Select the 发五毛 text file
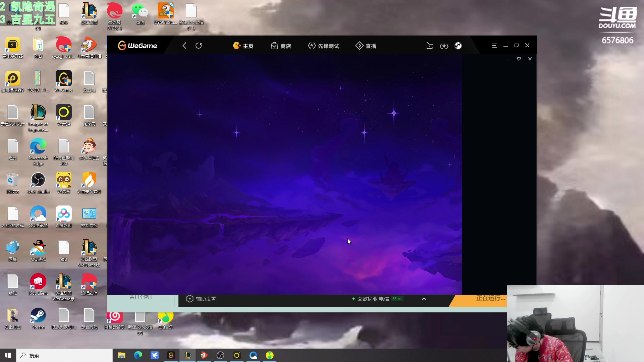The width and height of the screenshot is (644, 362). (89, 82)
